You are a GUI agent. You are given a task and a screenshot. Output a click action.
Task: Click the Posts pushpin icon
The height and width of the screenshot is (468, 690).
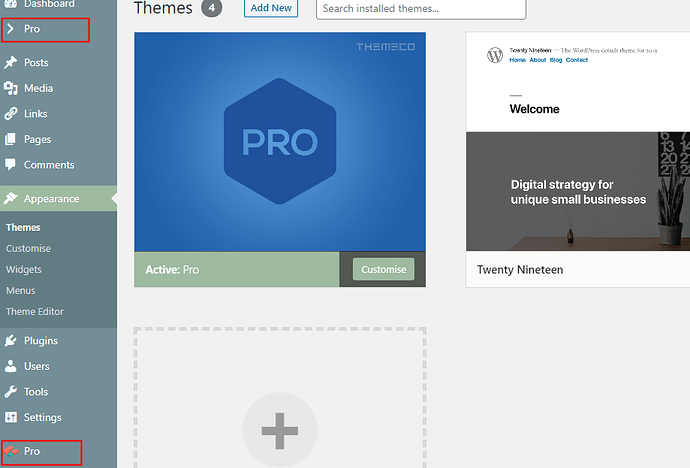[x=11, y=62]
